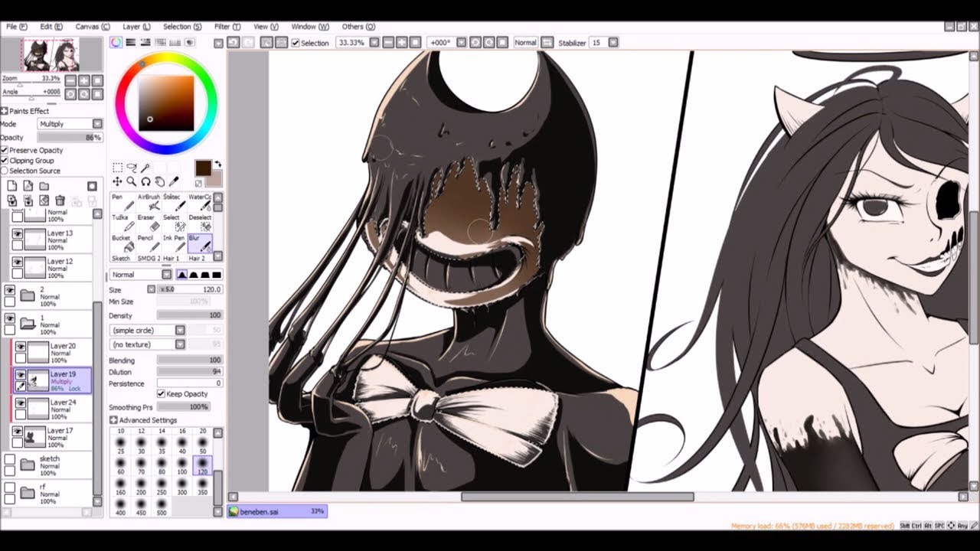Activate the move tool
The image size is (980, 551).
pos(117,181)
